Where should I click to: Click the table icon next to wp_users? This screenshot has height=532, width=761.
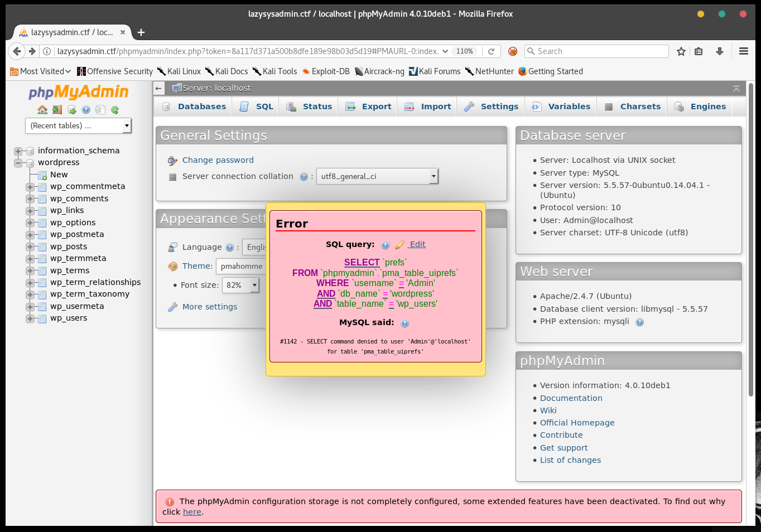pos(42,318)
